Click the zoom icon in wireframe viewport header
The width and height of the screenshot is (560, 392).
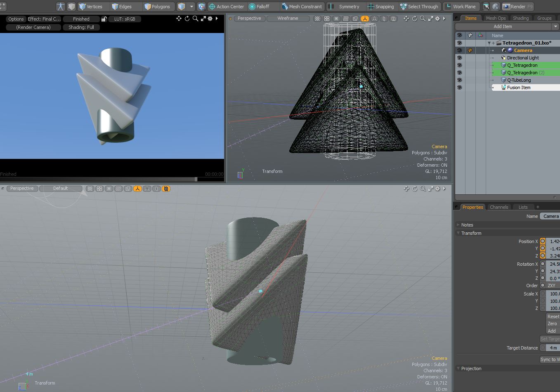coord(423,19)
